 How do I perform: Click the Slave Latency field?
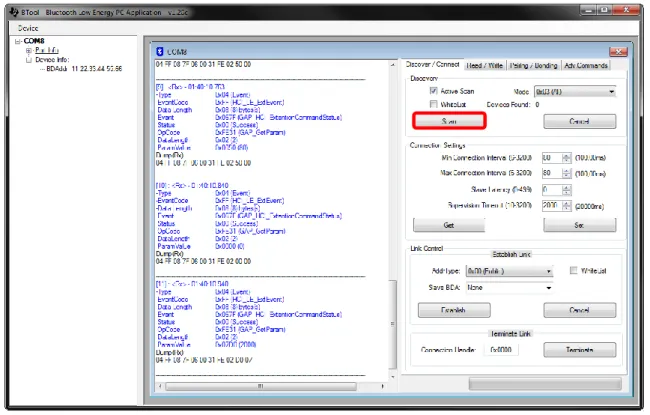click(552, 190)
